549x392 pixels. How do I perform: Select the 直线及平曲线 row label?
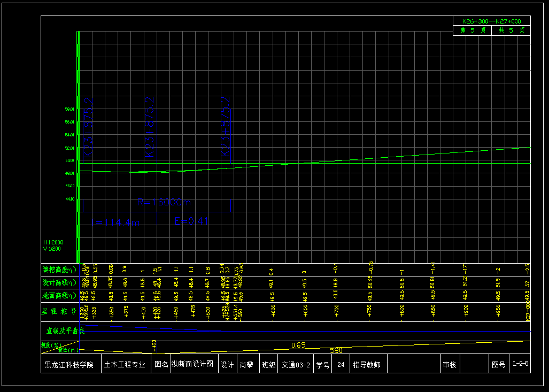[x=65, y=331]
